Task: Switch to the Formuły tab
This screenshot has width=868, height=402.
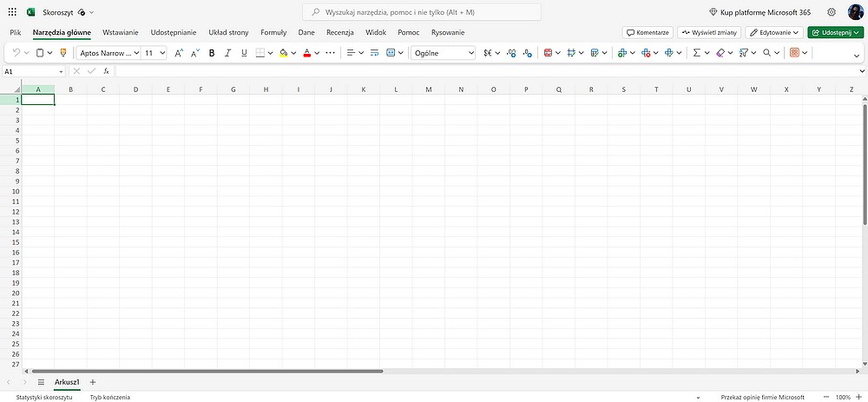Action: pyautogui.click(x=273, y=33)
